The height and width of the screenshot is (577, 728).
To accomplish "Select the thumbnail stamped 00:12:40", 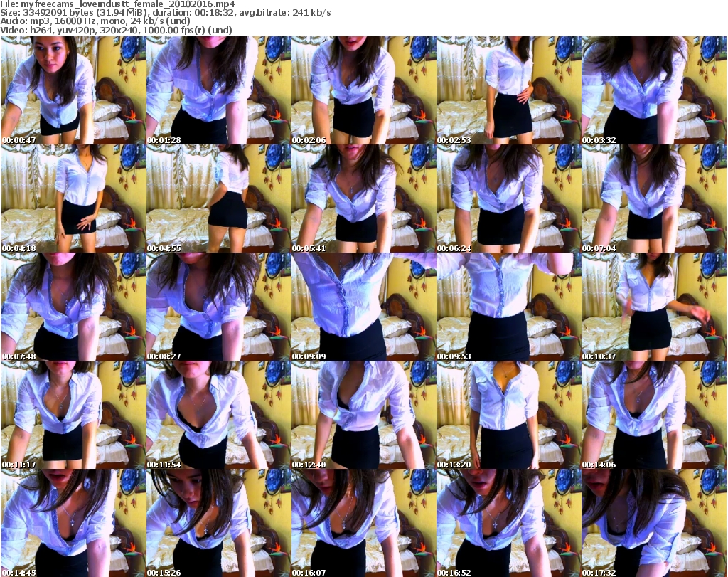I will point(363,415).
